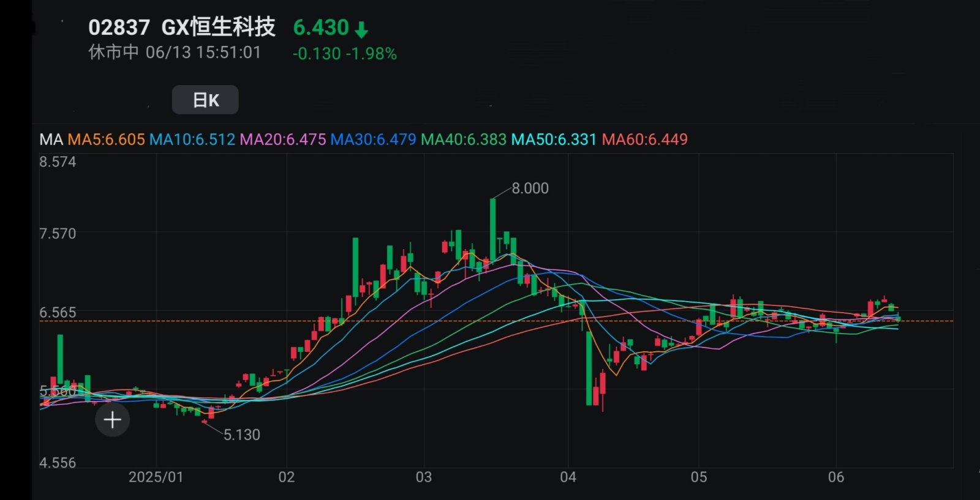The height and width of the screenshot is (500, 980).
Task: Click the 5.130 low price label
Action: coord(242,435)
